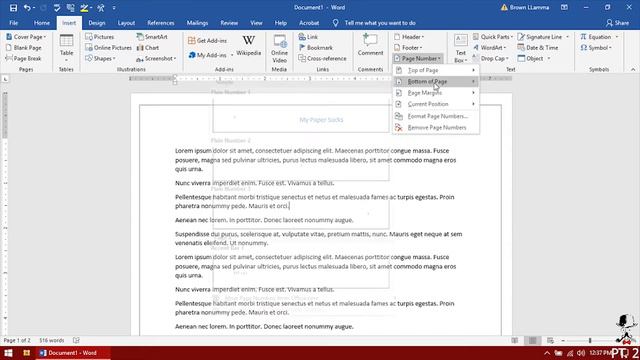Open the Symbol menu

click(x=596, y=47)
